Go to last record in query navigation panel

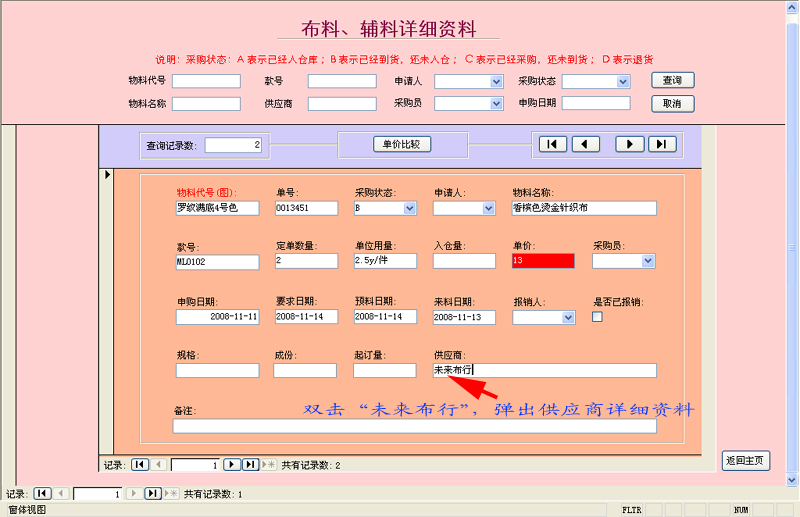pos(662,144)
